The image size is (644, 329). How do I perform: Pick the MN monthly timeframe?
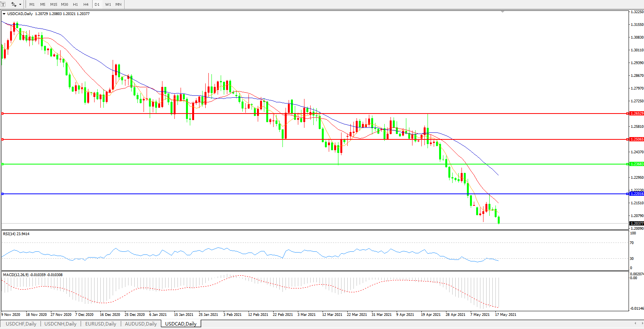118,5
